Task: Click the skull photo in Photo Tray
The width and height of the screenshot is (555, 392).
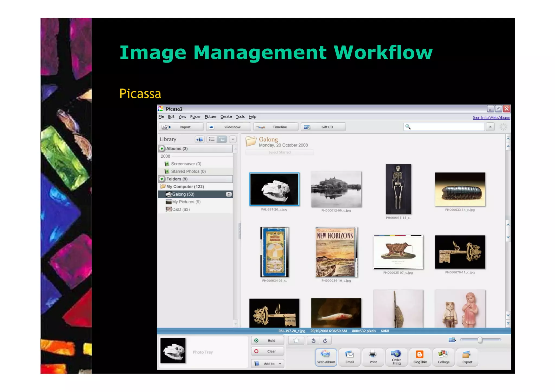Action: pos(173,351)
